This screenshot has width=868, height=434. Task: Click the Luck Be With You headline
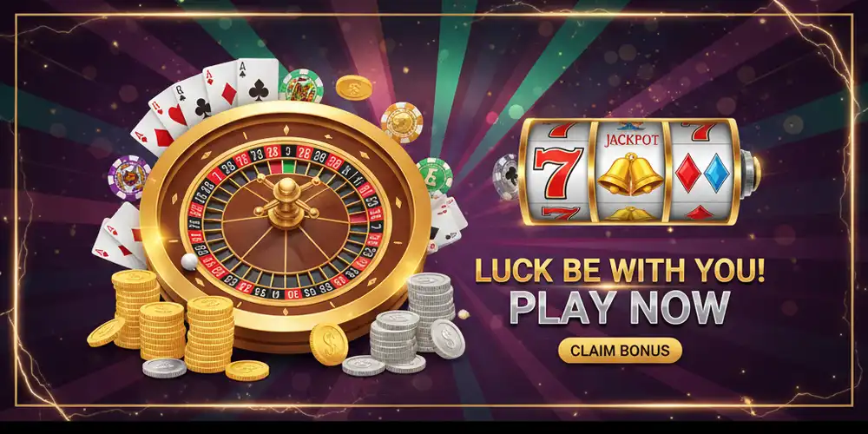(x=620, y=271)
